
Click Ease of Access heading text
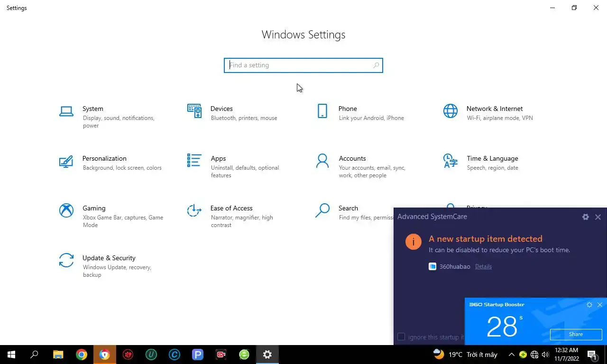click(231, 208)
